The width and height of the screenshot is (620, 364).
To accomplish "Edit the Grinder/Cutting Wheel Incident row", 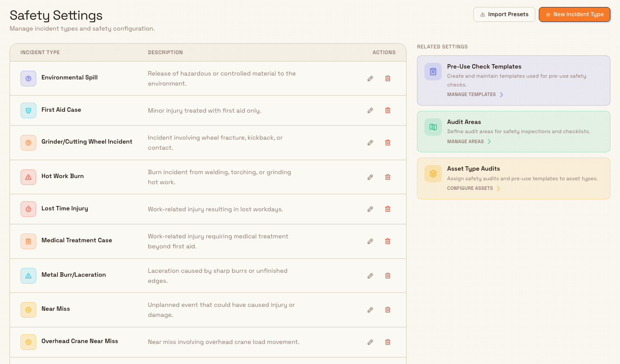I will pyautogui.click(x=370, y=143).
